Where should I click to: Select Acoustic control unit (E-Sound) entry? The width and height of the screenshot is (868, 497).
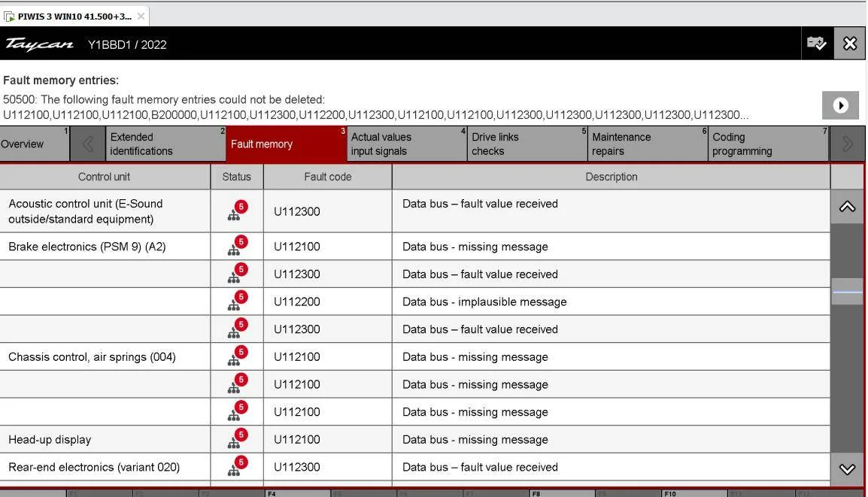(86, 211)
